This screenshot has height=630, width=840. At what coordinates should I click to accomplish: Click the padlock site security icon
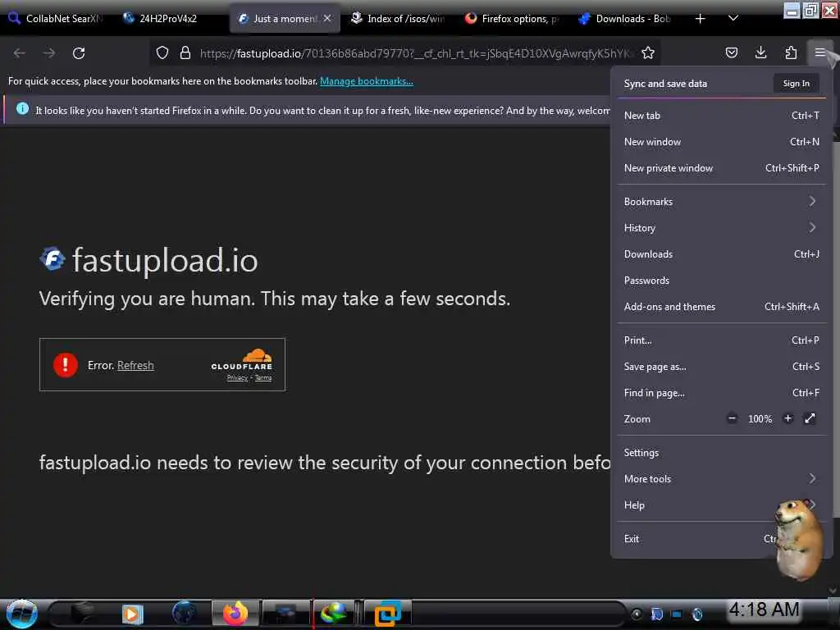(x=185, y=53)
